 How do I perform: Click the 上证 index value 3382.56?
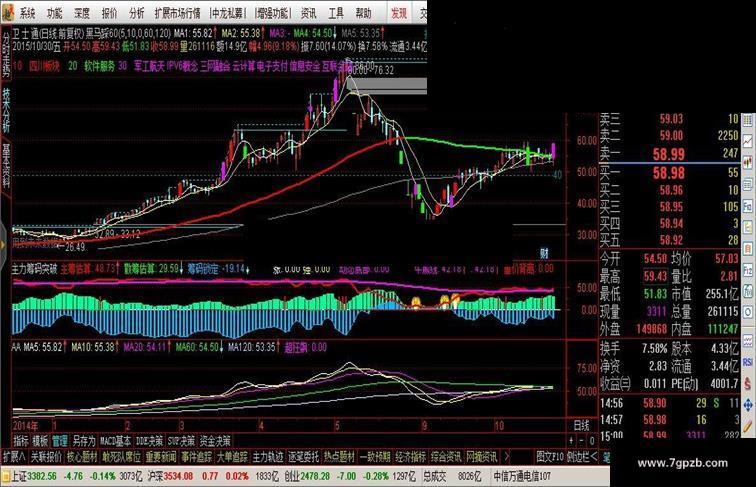pos(41,476)
